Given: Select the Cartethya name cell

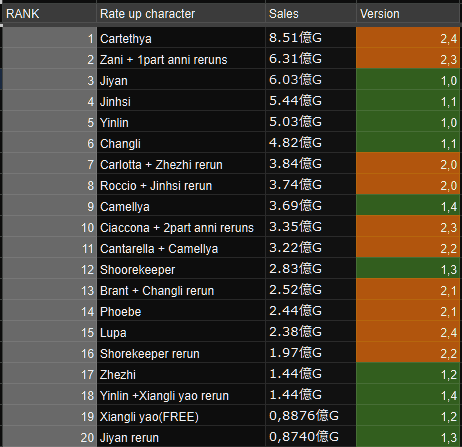Looking at the screenshot, I should 181,38.
